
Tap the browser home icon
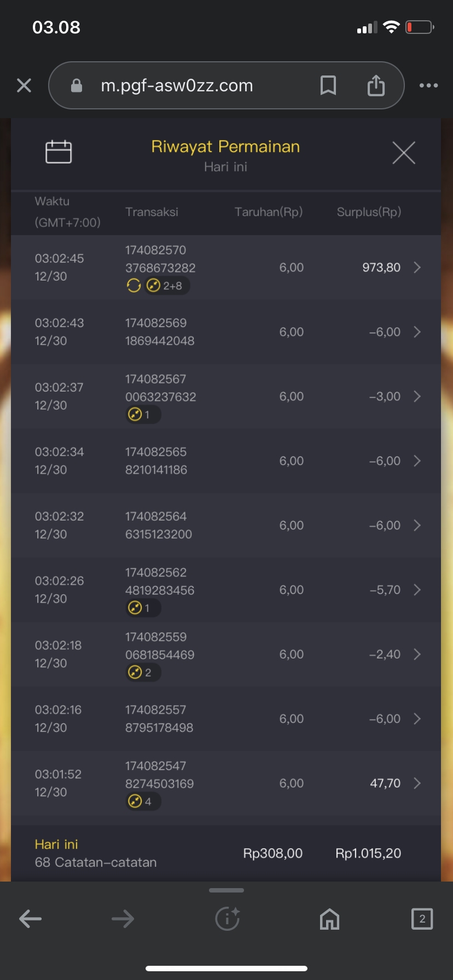[329, 919]
